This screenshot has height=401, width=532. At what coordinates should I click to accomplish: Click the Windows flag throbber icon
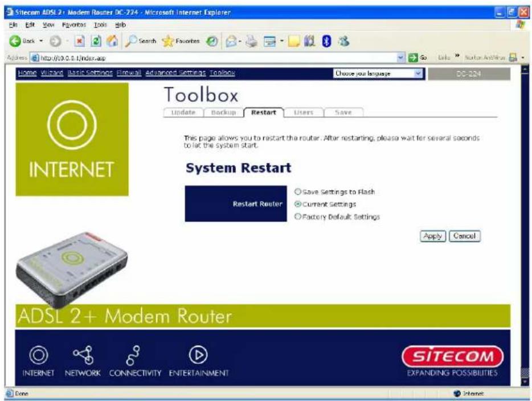coord(521,24)
